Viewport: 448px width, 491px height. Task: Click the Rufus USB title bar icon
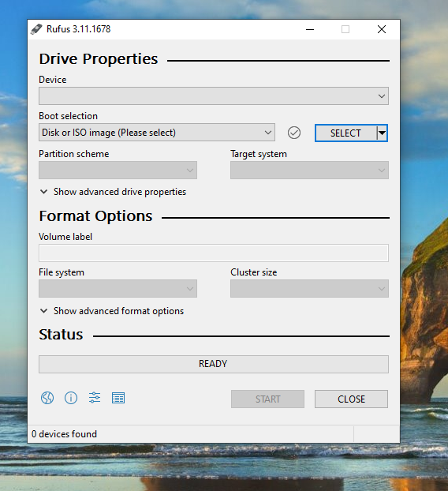pyautogui.click(x=36, y=29)
